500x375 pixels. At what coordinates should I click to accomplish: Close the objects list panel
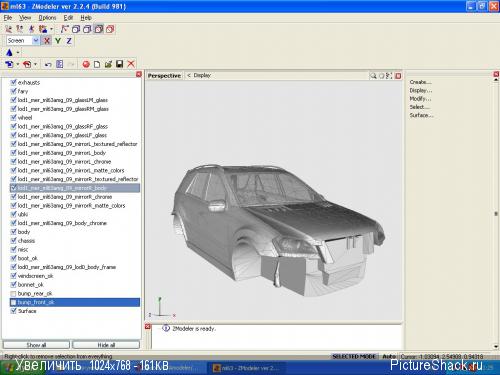139,74
